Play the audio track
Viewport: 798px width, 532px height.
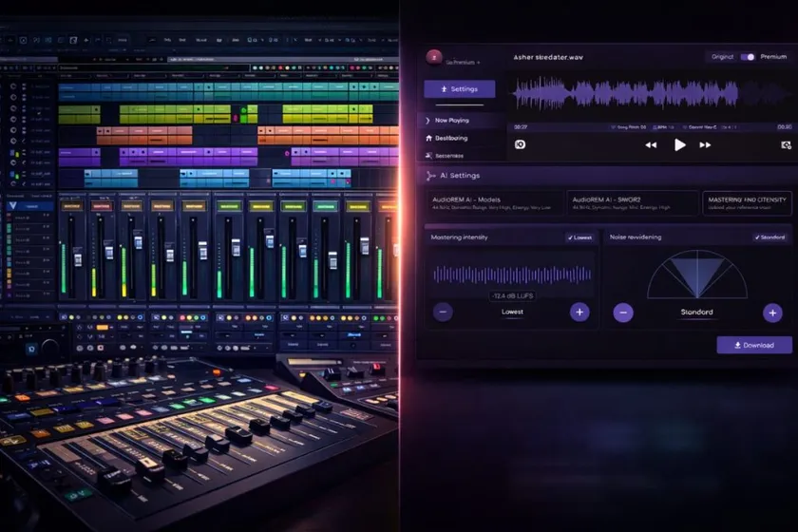coord(679,145)
